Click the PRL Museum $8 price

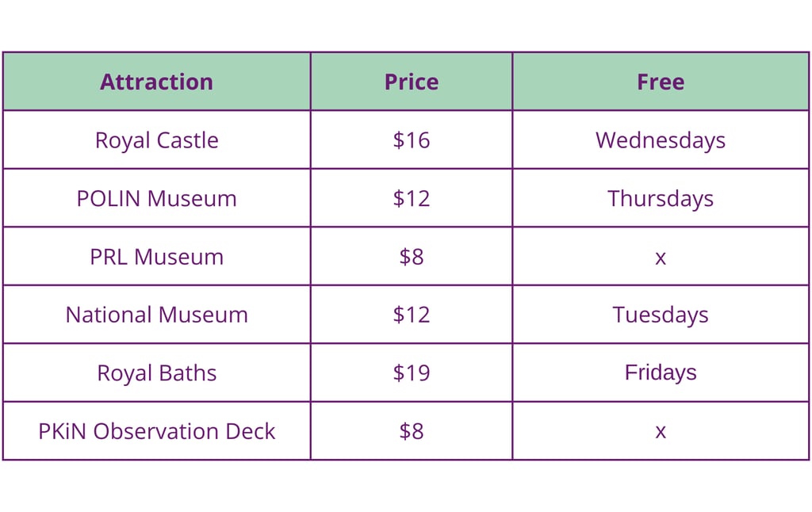coord(411,257)
